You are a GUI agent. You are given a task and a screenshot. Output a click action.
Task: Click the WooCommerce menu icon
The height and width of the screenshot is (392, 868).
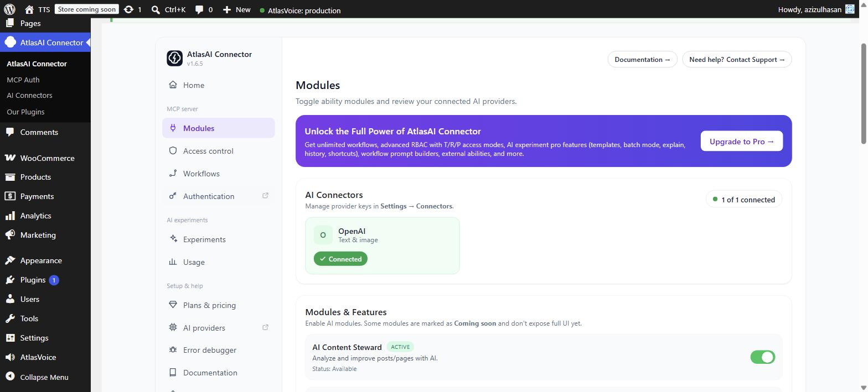pos(10,158)
